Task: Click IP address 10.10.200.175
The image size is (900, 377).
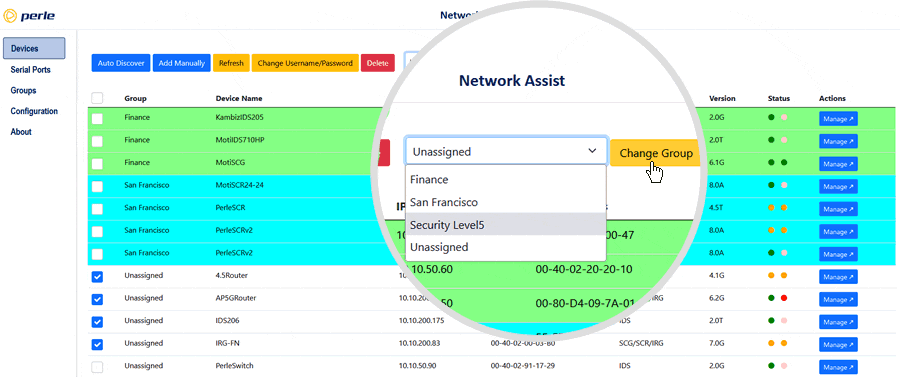Action: [422, 320]
